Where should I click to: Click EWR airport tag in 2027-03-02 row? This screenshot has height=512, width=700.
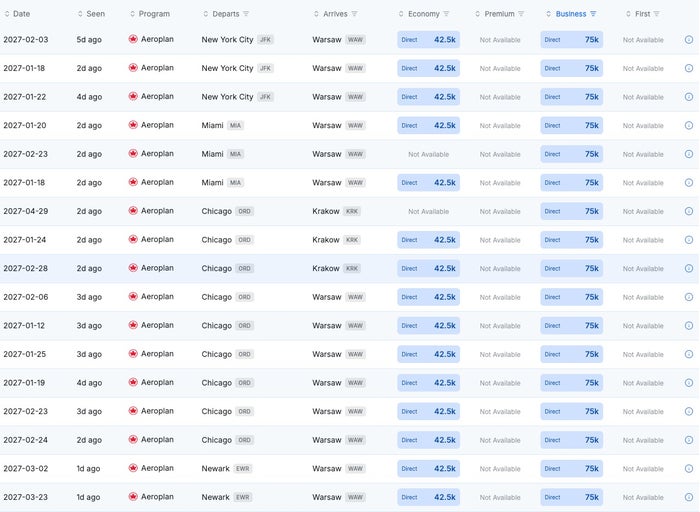(x=243, y=468)
